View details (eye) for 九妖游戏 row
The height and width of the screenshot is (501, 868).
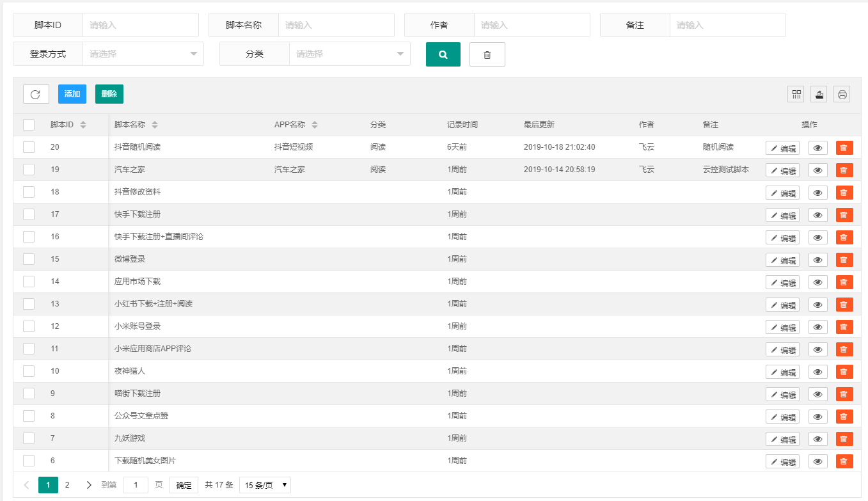click(x=818, y=439)
